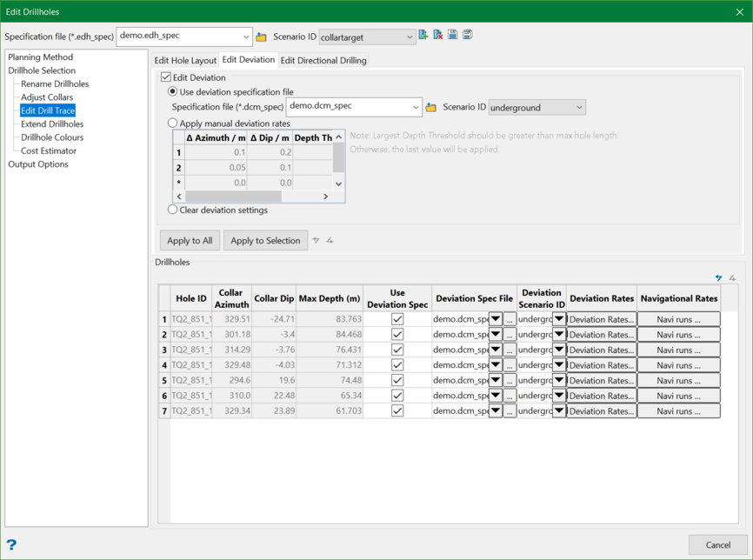Browse for the .dcm_spec deviation file
The image size is (753, 560).
(x=430, y=108)
